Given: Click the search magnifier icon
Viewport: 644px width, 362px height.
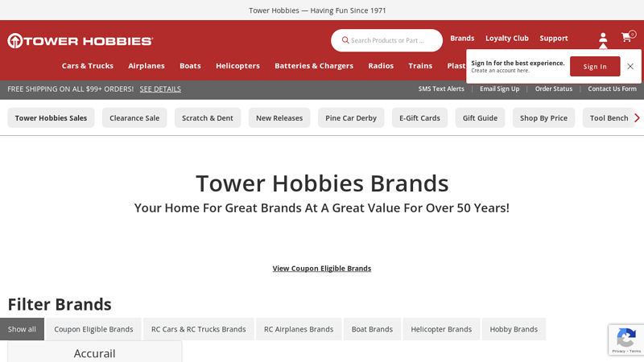Looking at the screenshot, I should tap(345, 40).
